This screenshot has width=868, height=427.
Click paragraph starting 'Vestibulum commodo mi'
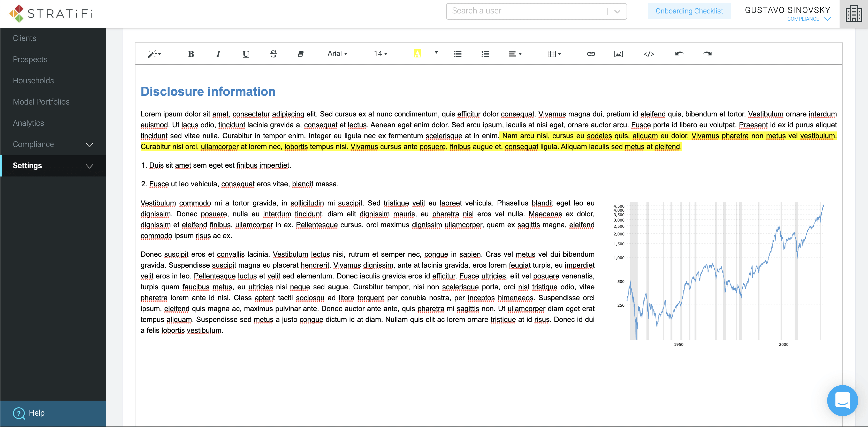(367, 219)
